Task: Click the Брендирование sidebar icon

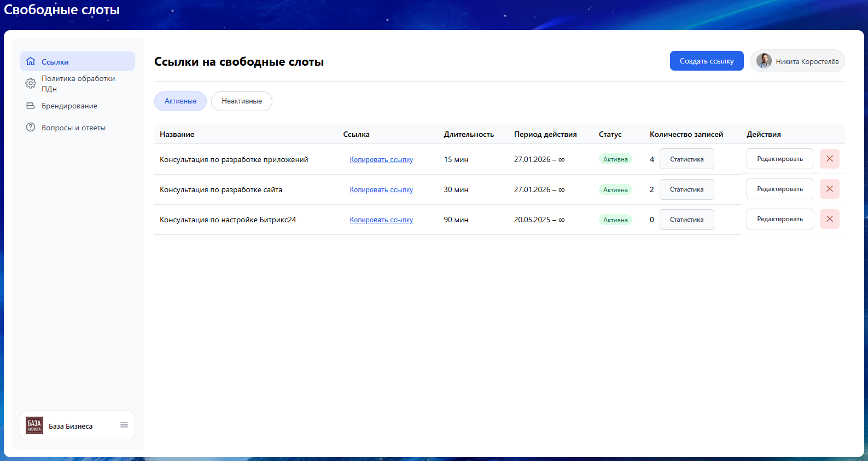Action: (31, 106)
